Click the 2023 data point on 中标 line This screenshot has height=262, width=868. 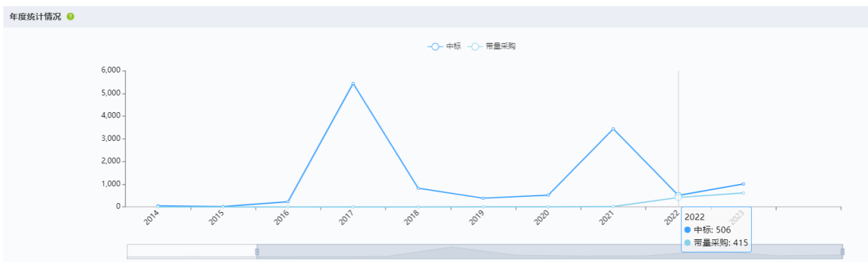point(743,184)
